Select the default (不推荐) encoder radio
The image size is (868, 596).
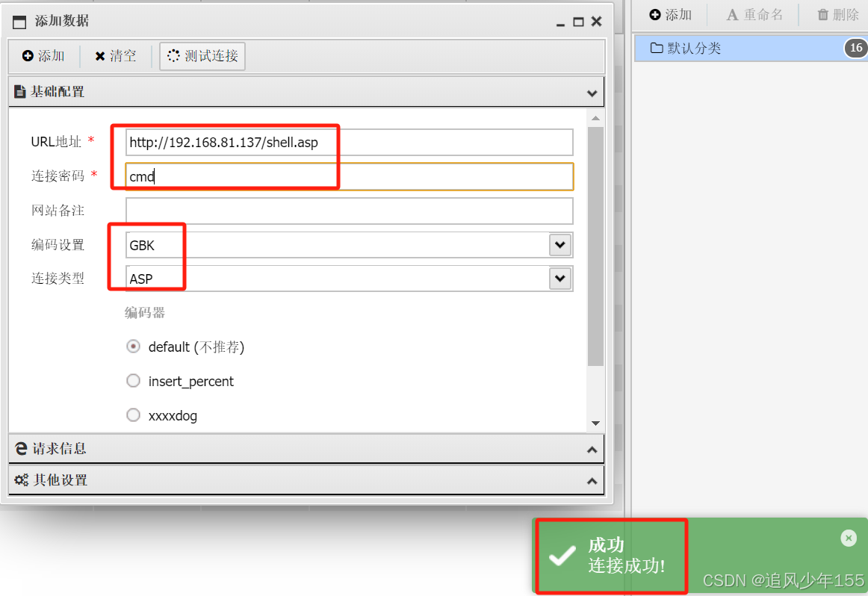pyautogui.click(x=133, y=347)
